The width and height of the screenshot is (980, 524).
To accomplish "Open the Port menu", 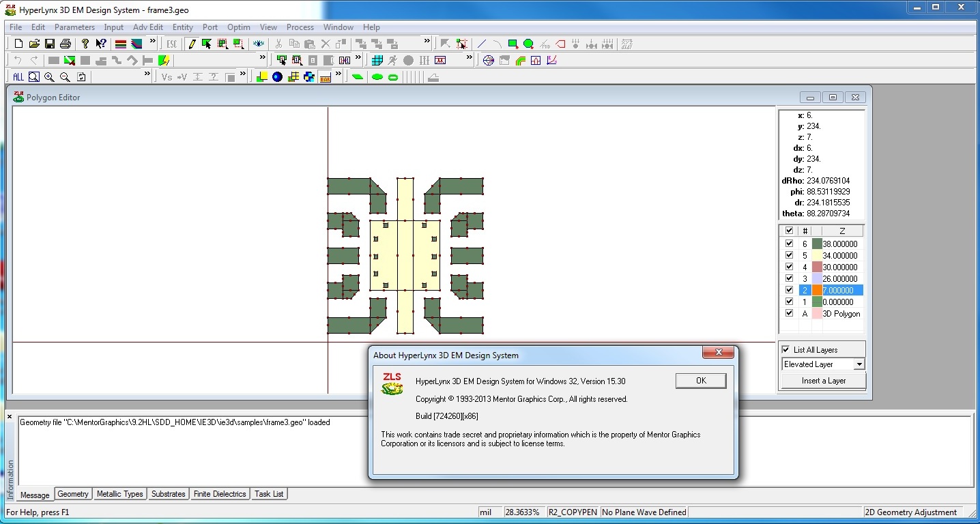I will pos(210,27).
